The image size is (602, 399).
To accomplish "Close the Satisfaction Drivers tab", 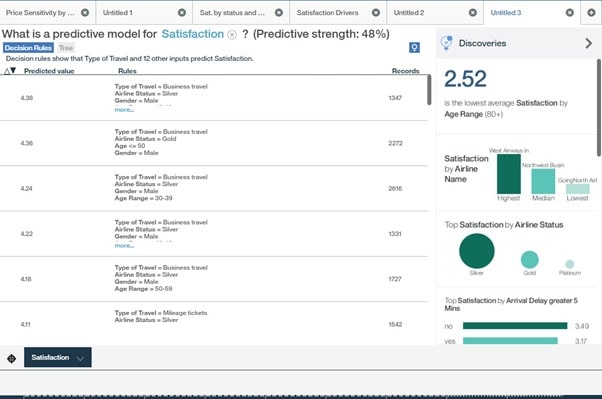I will 376,13.
